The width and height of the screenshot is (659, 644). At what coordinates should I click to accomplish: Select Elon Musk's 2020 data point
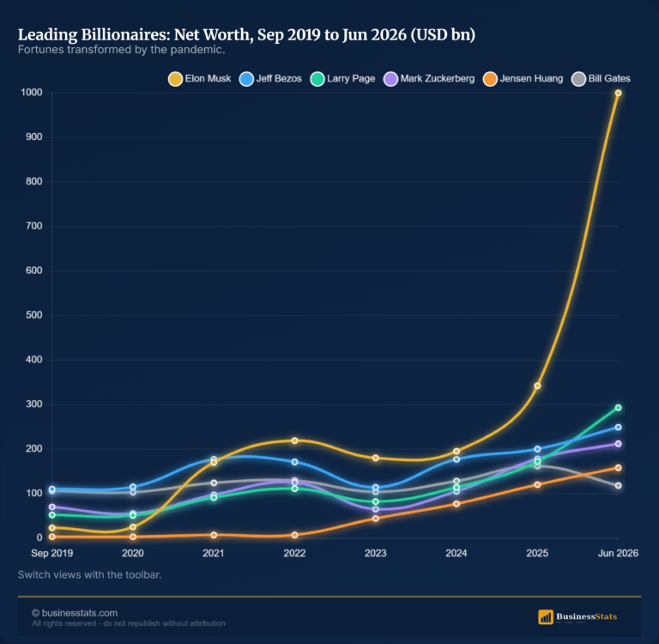tap(133, 526)
